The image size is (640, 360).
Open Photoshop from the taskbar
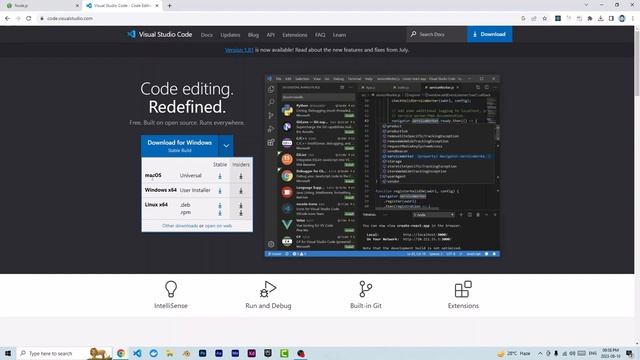coord(202,353)
